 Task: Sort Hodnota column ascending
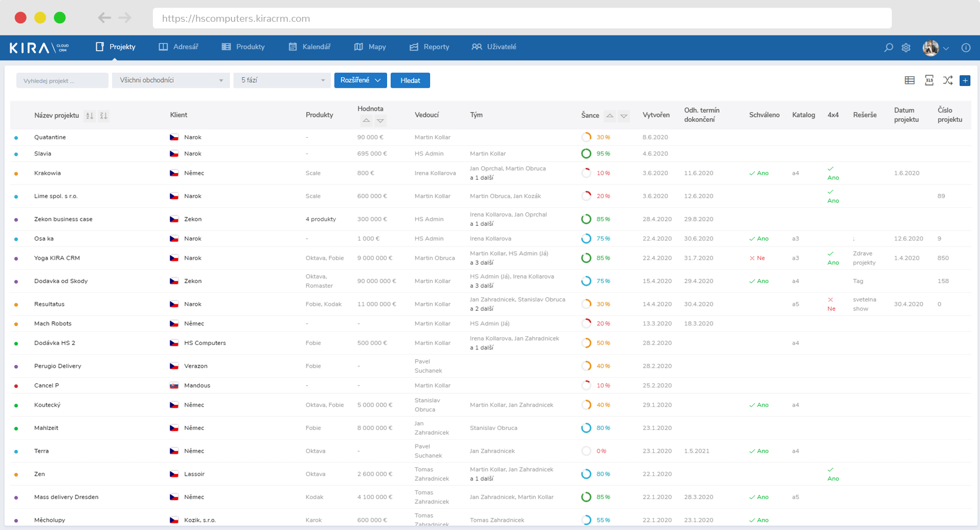point(366,120)
